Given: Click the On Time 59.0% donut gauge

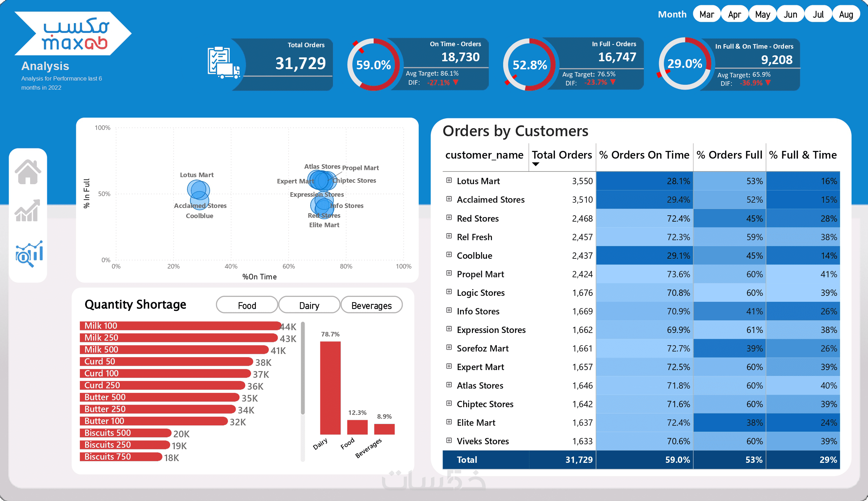Looking at the screenshot, I should coord(373,65).
